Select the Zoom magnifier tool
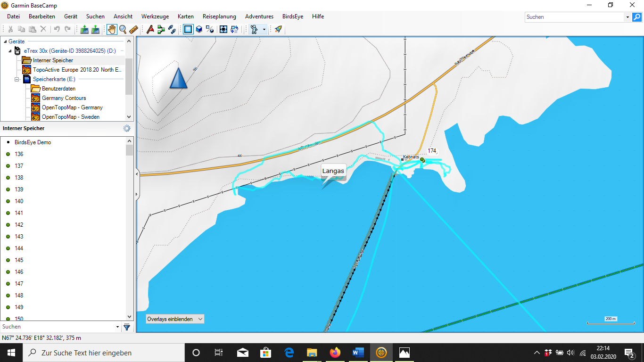 tap(123, 29)
